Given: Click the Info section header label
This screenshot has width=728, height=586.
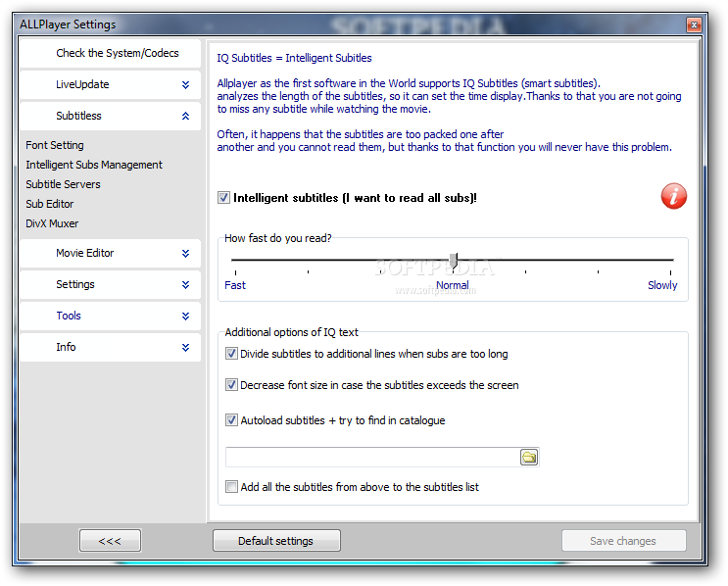Looking at the screenshot, I should coord(66,347).
